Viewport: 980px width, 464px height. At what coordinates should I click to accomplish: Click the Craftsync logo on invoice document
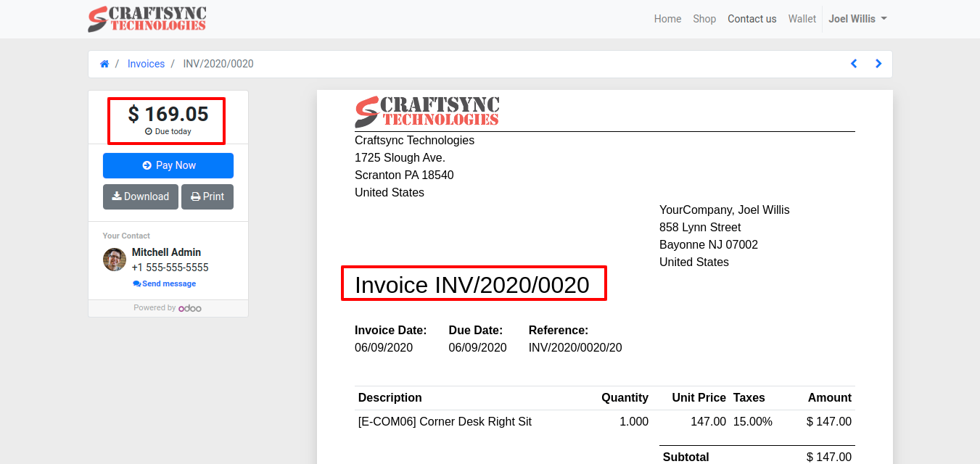point(427,112)
